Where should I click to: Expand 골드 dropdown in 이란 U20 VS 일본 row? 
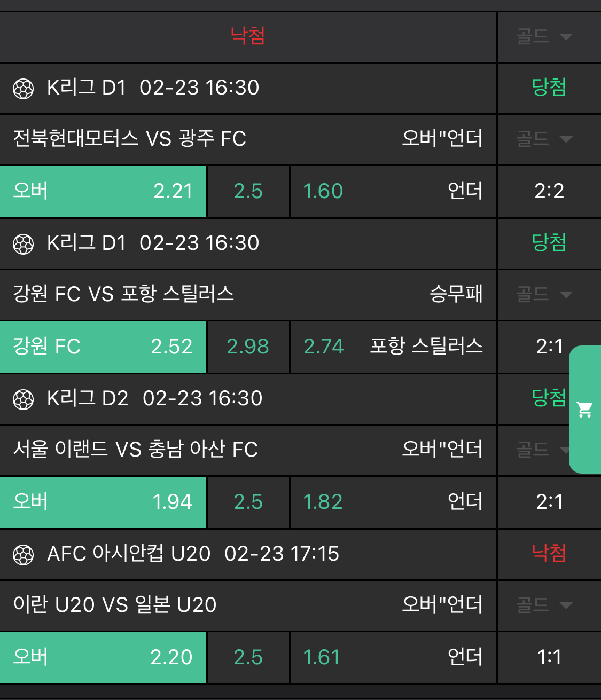[544, 605]
